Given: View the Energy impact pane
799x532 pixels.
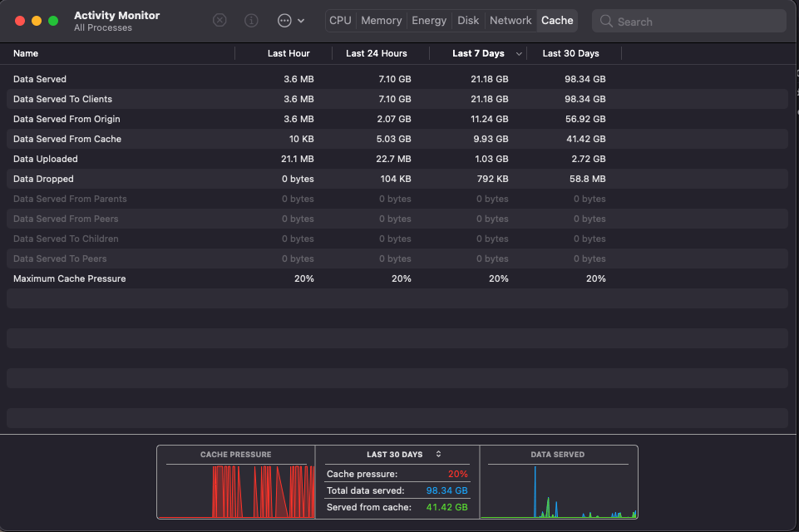Looking at the screenshot, I should click(428, 20).
